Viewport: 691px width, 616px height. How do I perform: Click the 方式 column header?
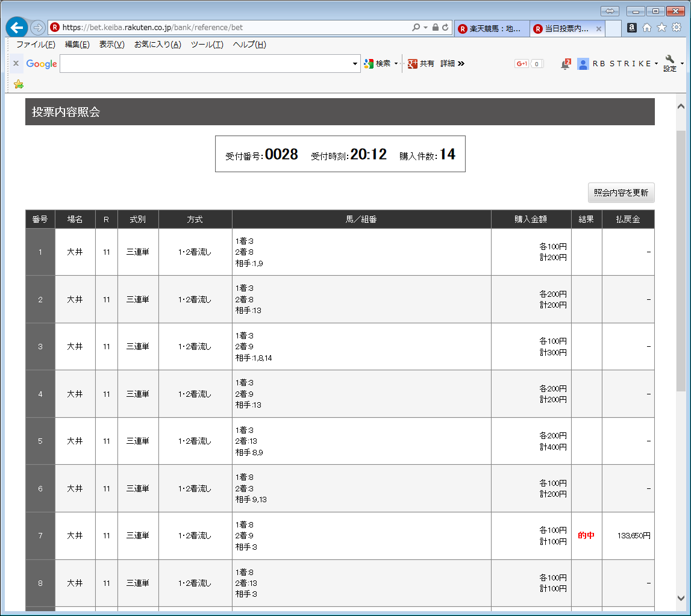coord(195,219)
